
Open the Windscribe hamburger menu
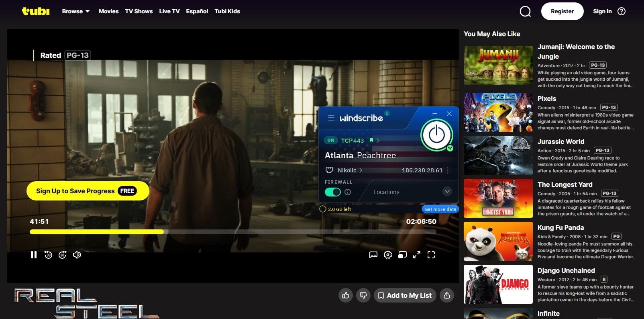[331, 118]
